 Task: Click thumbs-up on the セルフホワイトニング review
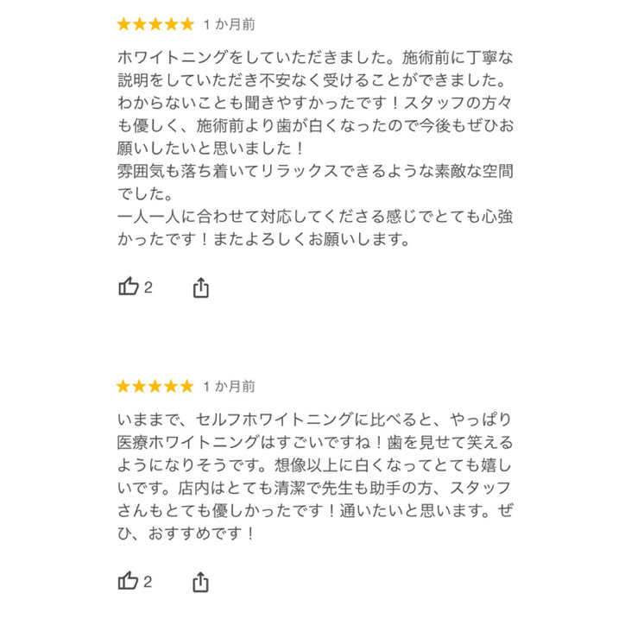click(128, 582)
